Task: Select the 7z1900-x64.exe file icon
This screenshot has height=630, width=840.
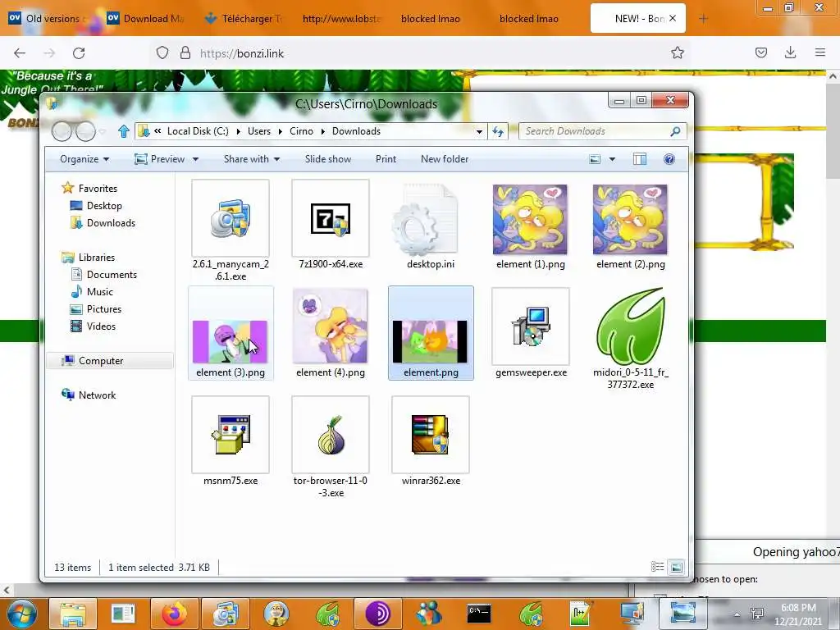Action: click(331, 218)
